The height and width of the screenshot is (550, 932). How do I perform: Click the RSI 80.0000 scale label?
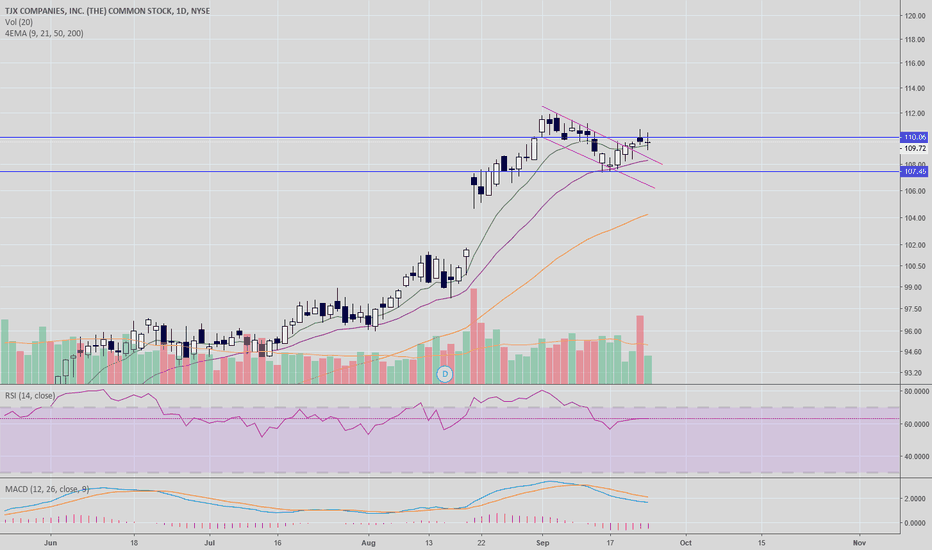point(916,391)
